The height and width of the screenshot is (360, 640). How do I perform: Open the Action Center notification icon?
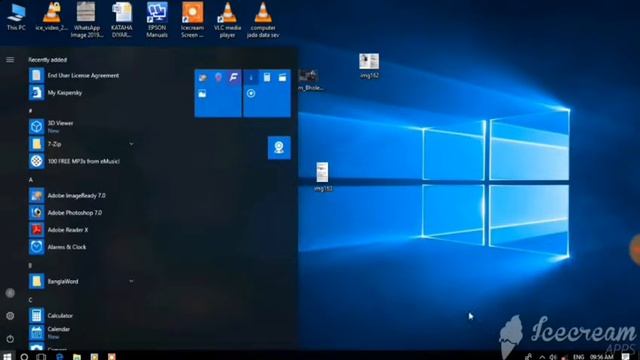[626, 357]
